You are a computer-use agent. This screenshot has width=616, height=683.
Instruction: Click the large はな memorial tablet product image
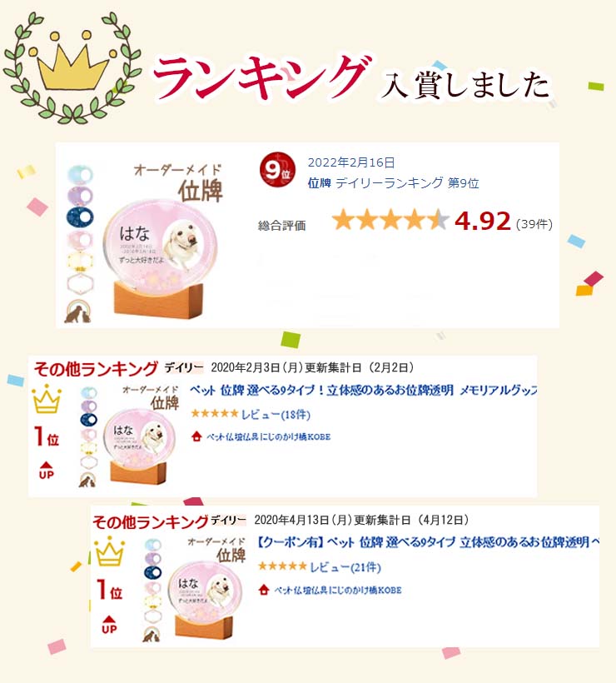pyautogui.click(x=159, y=257)
